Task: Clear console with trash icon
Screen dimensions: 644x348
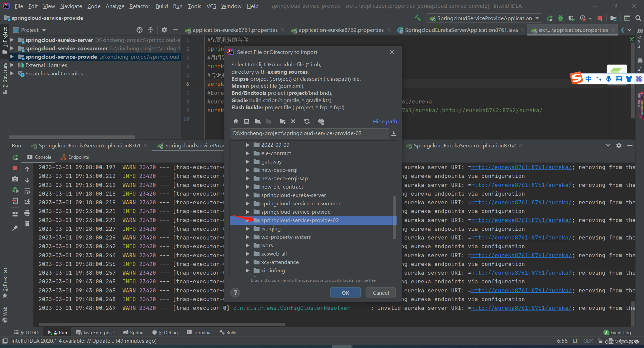Action: (27, 224)
